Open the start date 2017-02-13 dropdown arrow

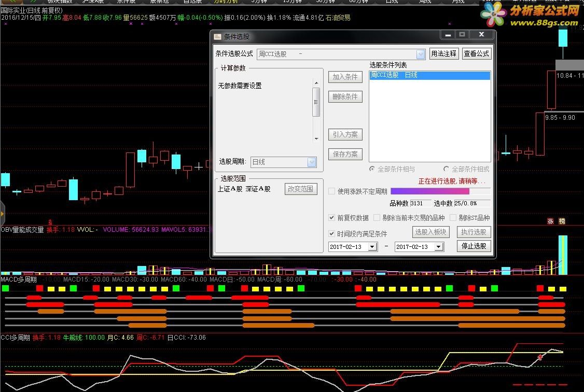tap(372, 247)
